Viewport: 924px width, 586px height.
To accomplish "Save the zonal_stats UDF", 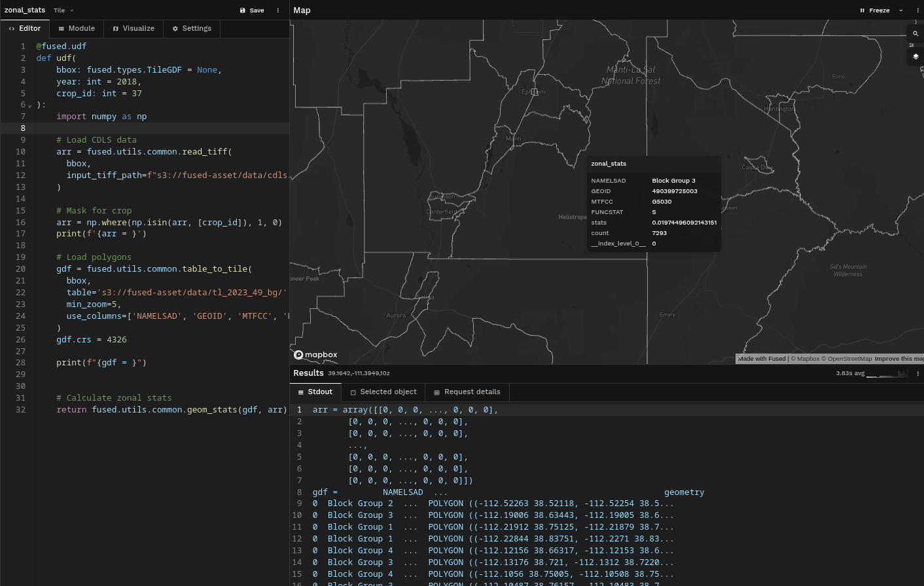I will [252, 10].
